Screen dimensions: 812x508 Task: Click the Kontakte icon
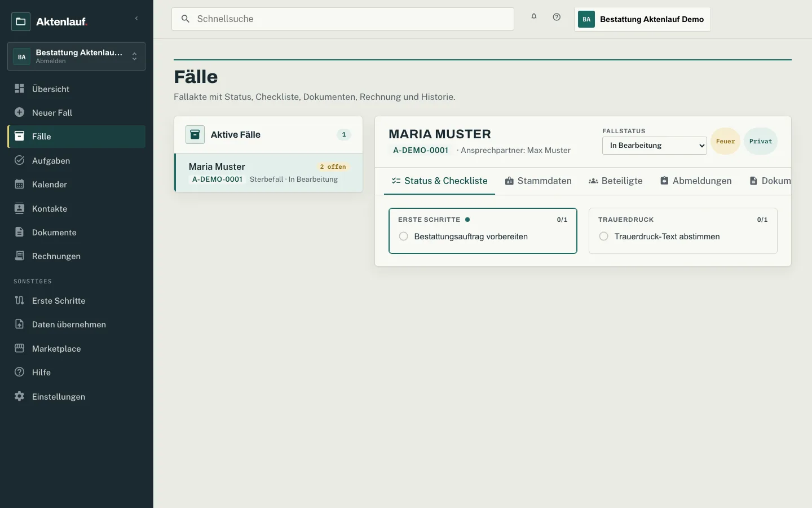(19, 208)
